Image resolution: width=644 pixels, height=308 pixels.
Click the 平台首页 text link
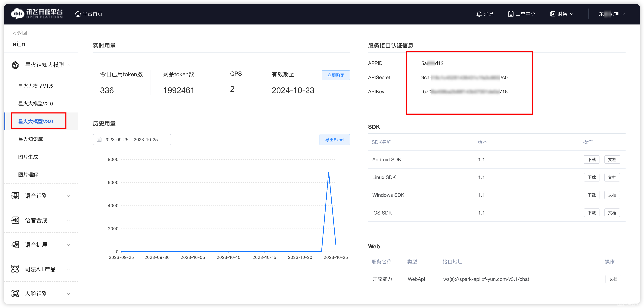click(x=92, y=14)
